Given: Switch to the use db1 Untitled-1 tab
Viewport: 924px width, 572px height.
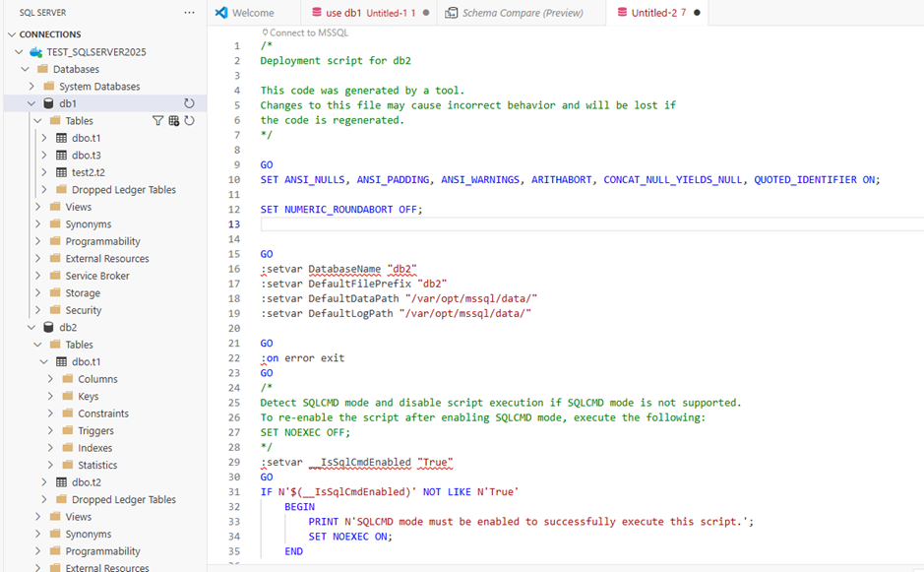Looking at the screenshot, I should 369,13.
